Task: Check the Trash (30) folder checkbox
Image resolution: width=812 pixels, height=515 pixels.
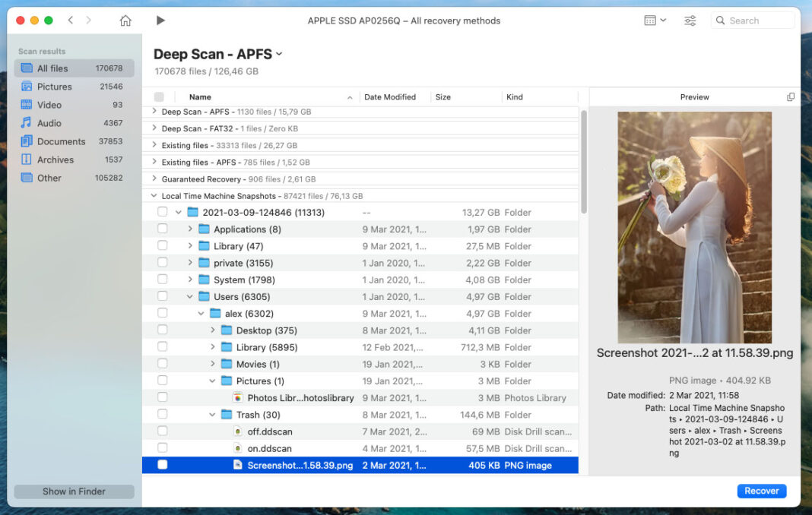Action: [x=162, y=414]
